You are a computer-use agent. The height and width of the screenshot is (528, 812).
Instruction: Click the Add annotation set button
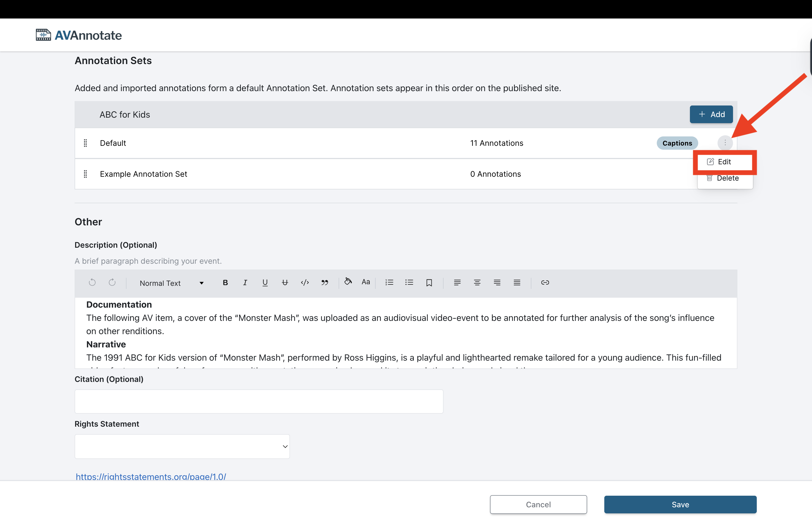[711, 114]
